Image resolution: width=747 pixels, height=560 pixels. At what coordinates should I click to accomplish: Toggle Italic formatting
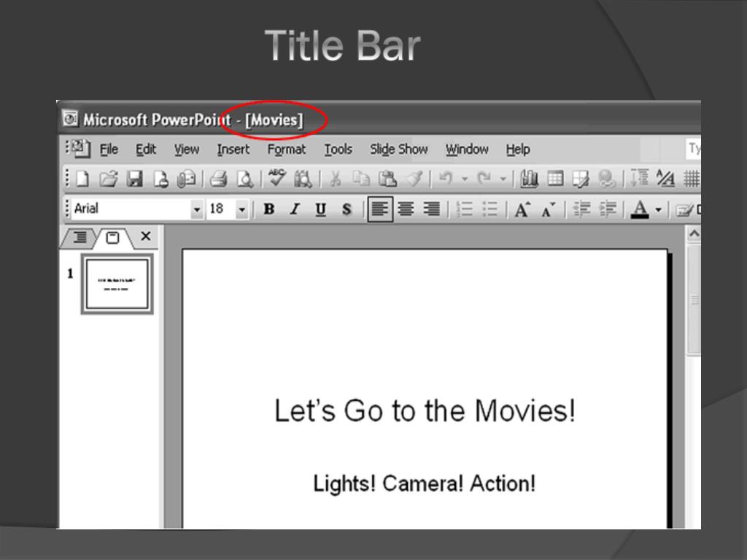(295, 209)
